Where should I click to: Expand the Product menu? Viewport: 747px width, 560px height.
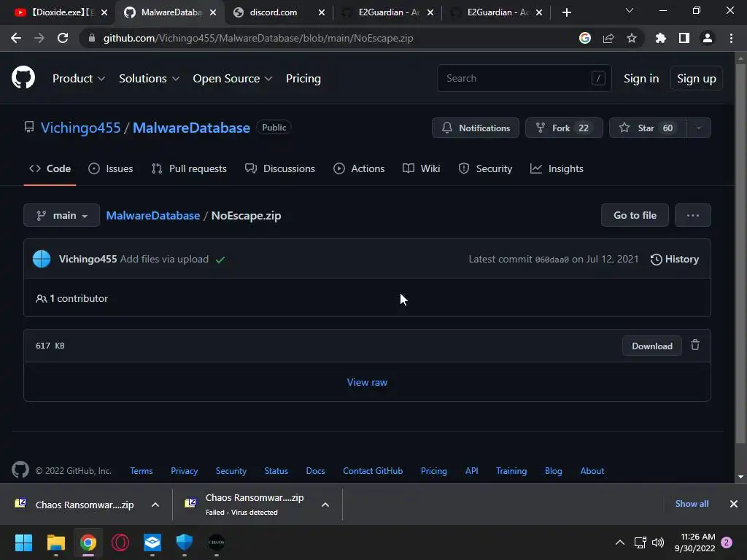tap(79, 79)
